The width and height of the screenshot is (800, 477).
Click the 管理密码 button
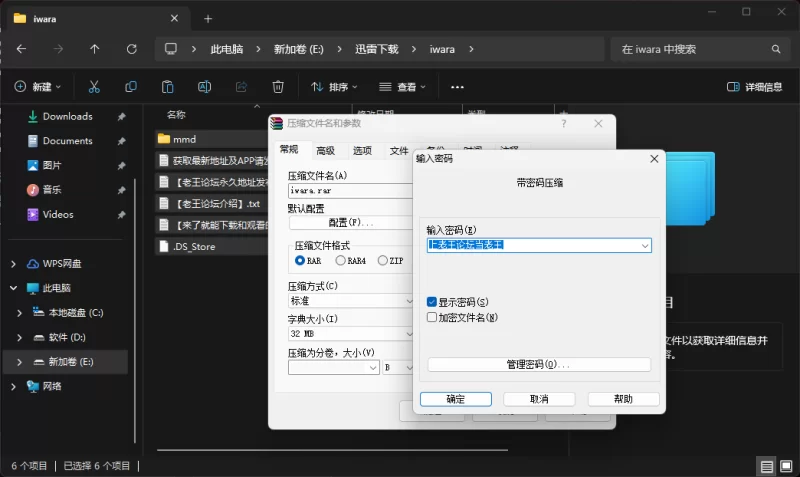click(x=539, y=364)
